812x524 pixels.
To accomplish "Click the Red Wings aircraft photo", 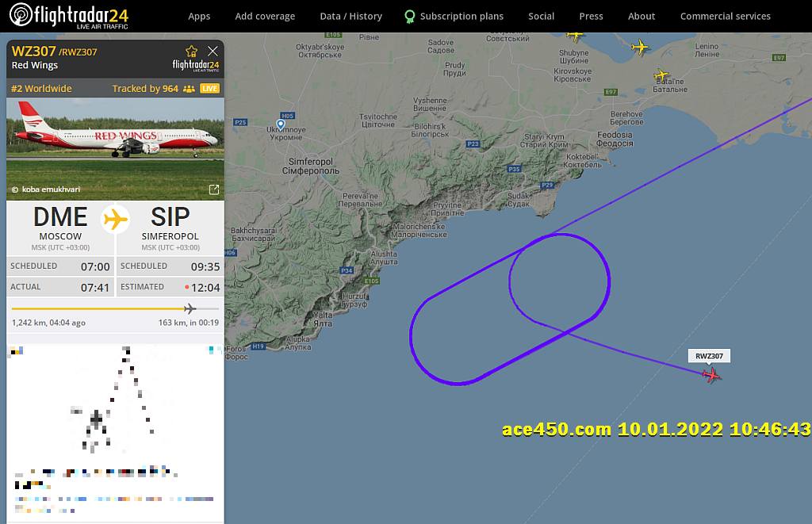I will (115, 148).
